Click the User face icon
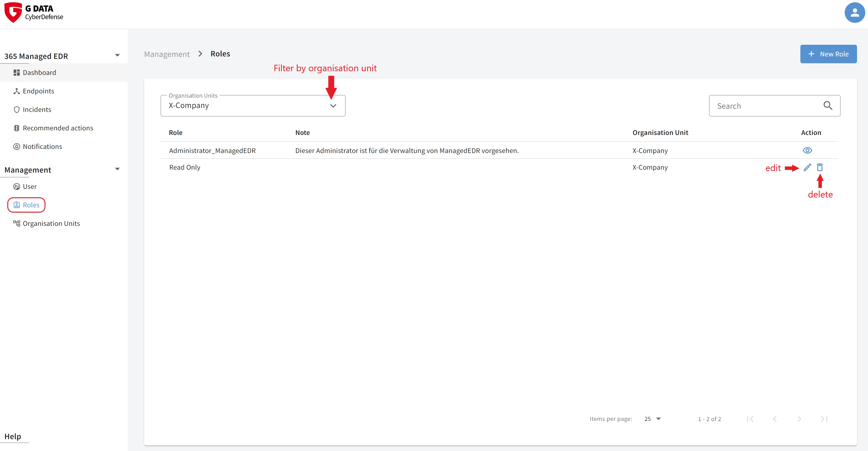The image size is (868, 451). 16,186
